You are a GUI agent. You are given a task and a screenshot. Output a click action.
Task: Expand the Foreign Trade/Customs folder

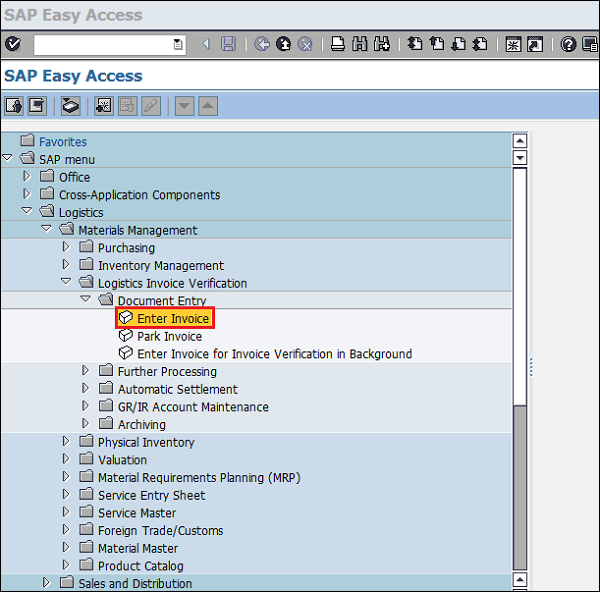tap(66, 530)
